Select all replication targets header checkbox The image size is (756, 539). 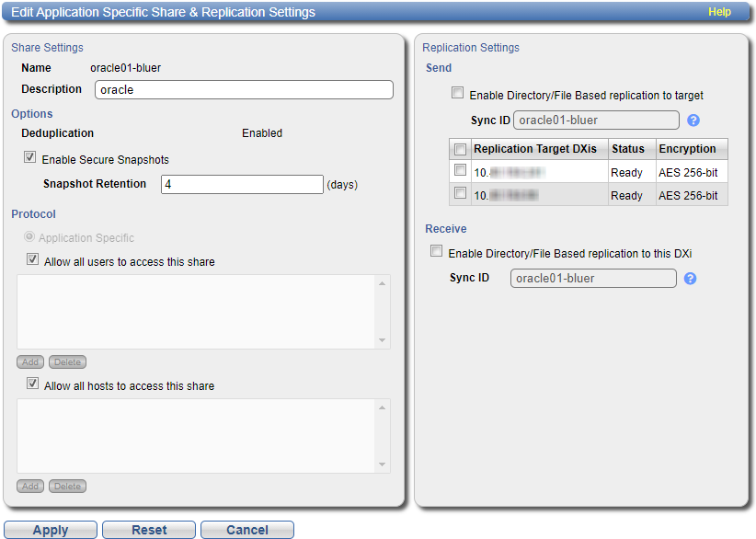[460, 149]
